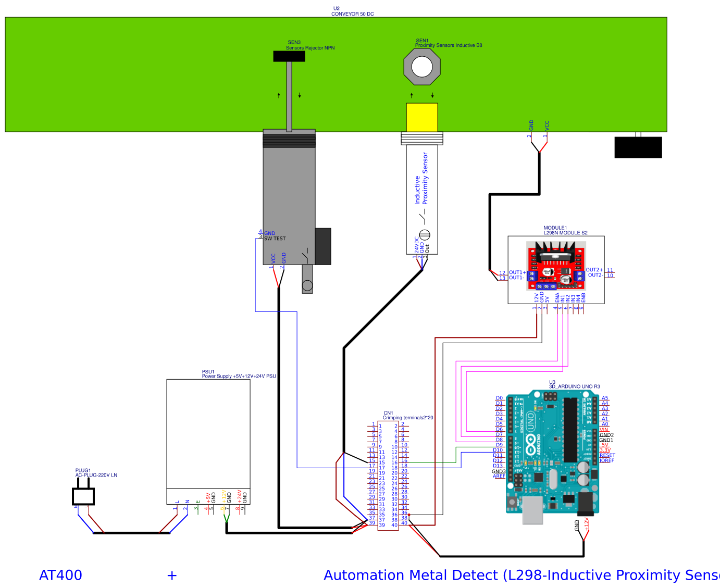Click the OUT1+ terminal on MODULE1

(517, 272)
